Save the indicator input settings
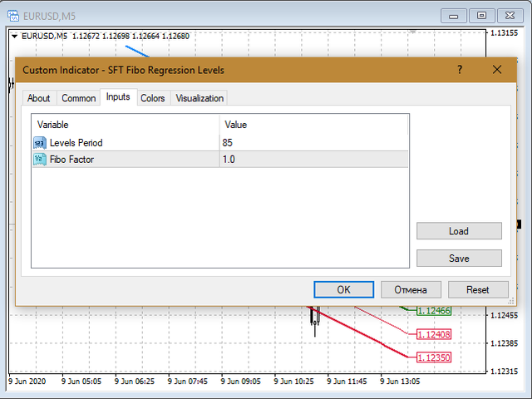 click(459, 259)
